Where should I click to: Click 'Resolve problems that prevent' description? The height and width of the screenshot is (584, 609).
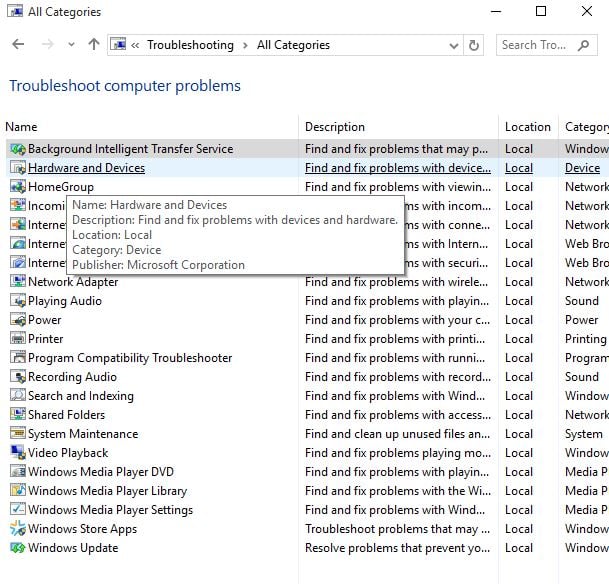(x=397, y=548)
